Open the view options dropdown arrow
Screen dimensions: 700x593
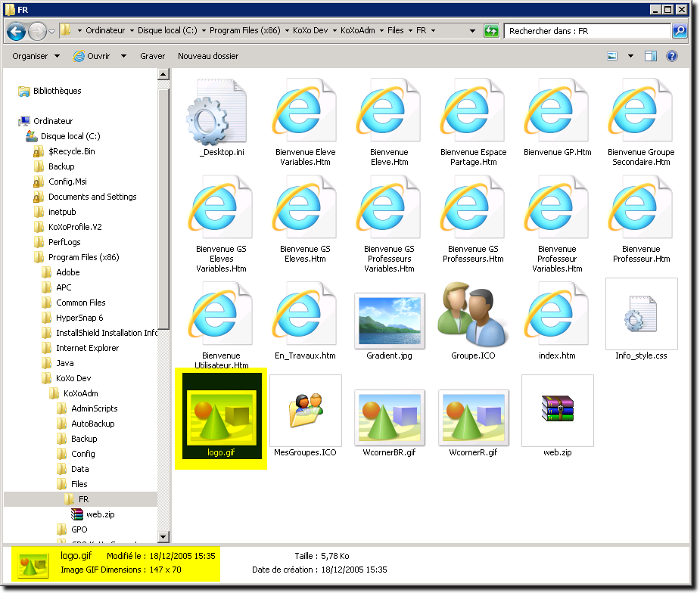(630, 56)
